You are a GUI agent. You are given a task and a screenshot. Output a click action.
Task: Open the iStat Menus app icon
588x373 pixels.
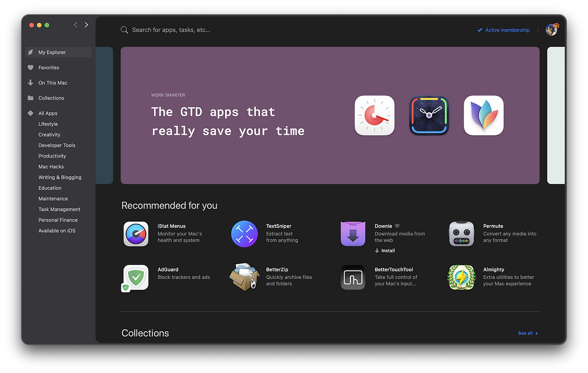[136, 234]
